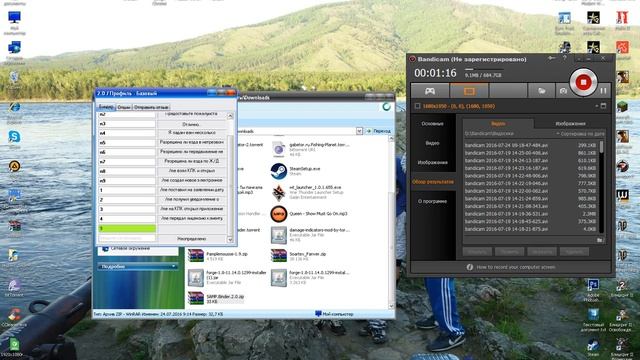Click the Лее получил уведомление о button
Image resolution: width=640 pixels, height=360 pixels.
191,200
